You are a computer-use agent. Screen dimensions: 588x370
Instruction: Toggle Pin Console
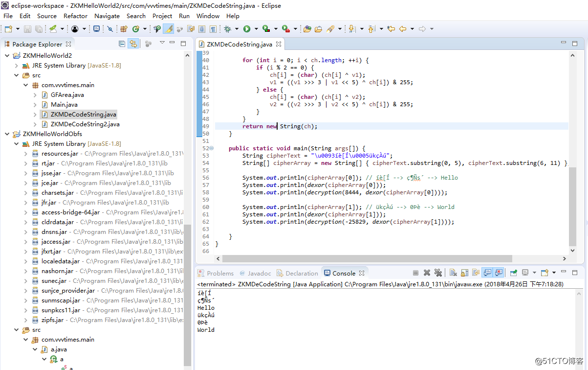[x=514, y=273]
